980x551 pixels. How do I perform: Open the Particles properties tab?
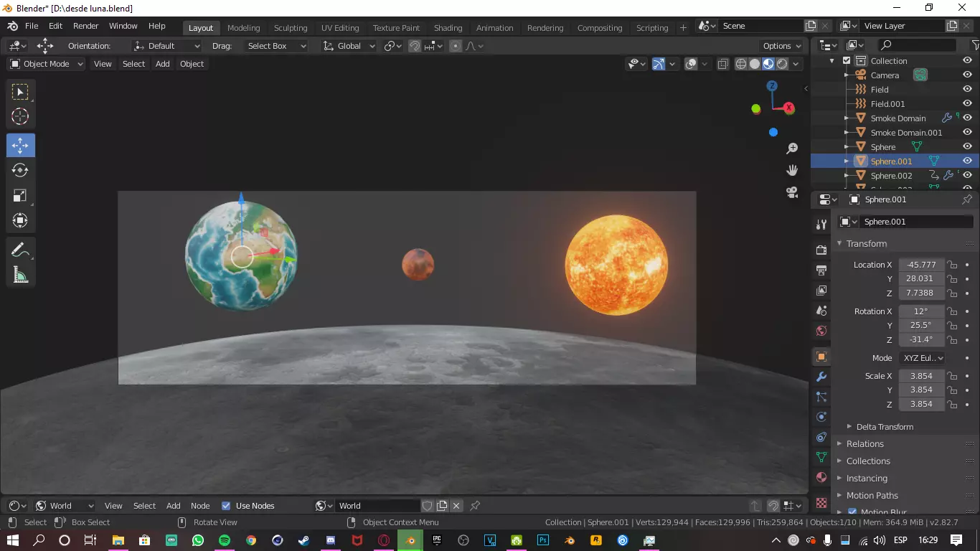pos(821,397)
